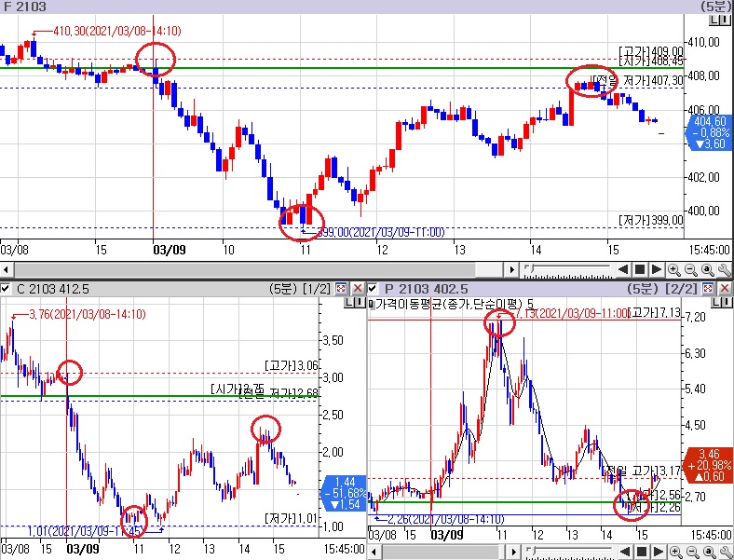Step backward with left triangle on P 2103 chart
Screen dimensions: 734x560
point(625,552)
